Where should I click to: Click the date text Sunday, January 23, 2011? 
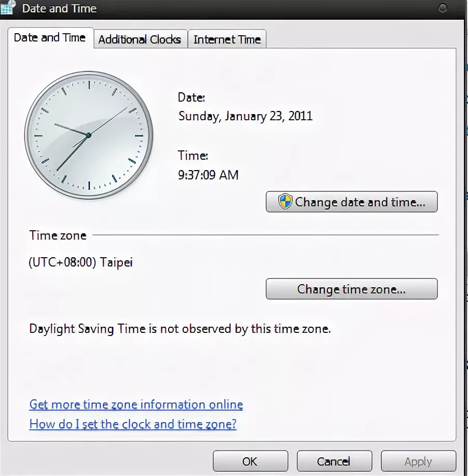(245, 116)
